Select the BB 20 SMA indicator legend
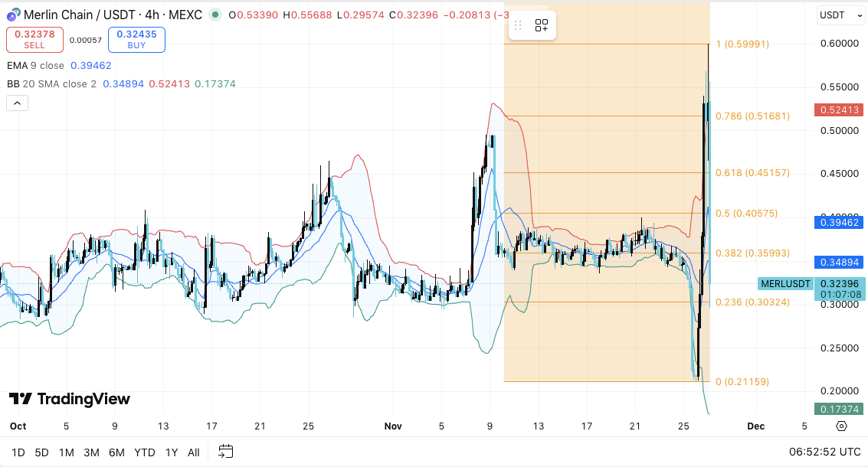868x467 pixels. (x=51, y=84)
